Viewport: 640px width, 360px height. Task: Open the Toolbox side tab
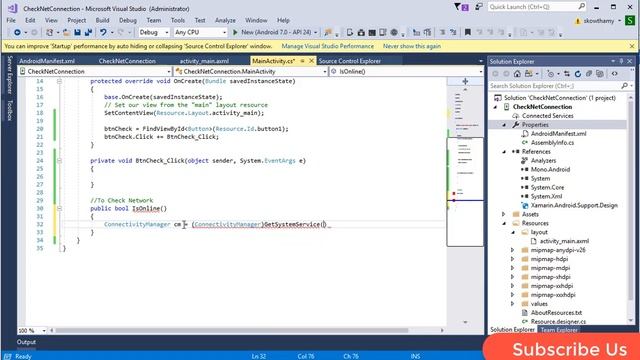click(10, 110)
